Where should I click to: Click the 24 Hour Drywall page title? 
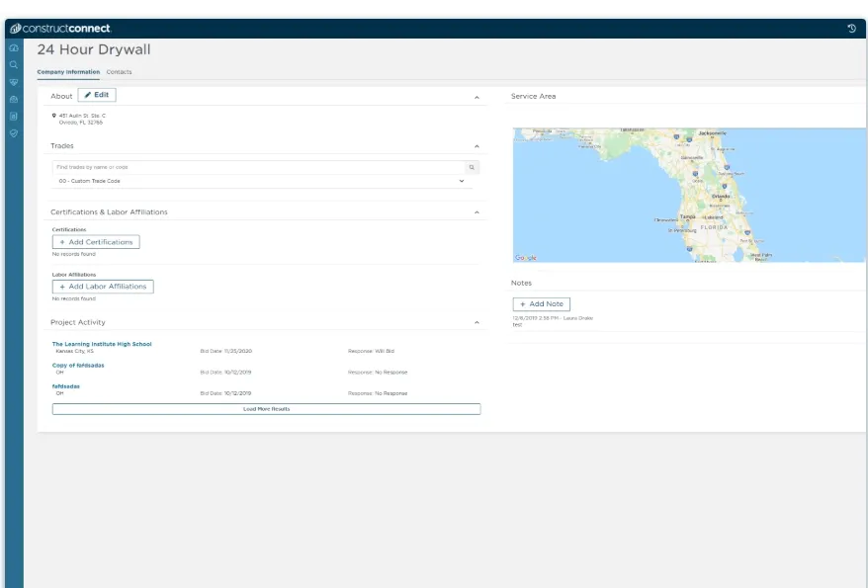pos(94,49)
